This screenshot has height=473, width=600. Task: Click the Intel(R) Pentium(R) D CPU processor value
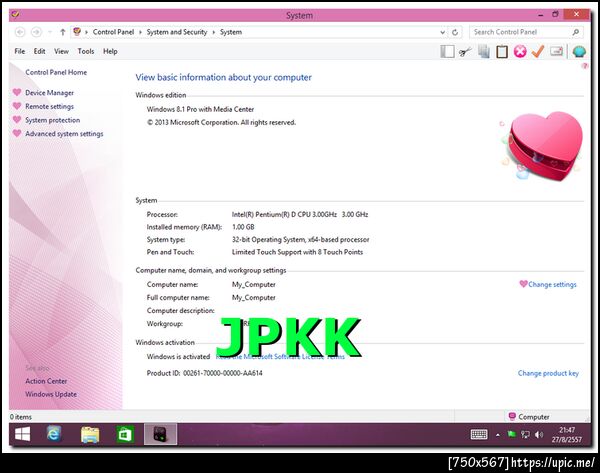tap(300, 214)
